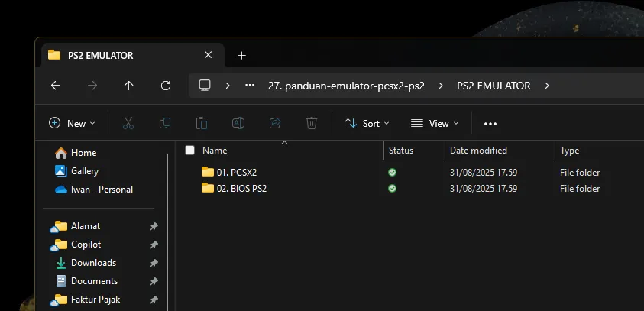Image resolution: width=644 pixels, height=311 pixels.
Task: Click the sync status icon of 01. PCSX2
Action: pos(392,172)
